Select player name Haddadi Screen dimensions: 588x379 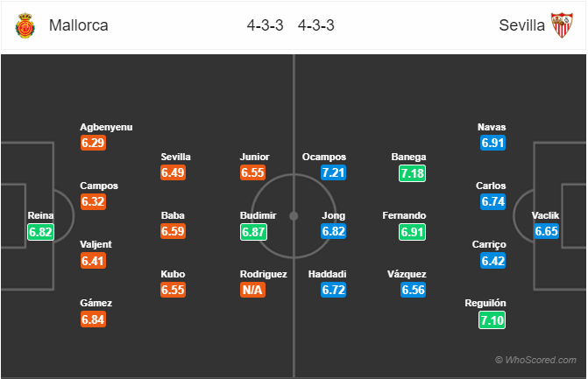(x=327, y=274)
